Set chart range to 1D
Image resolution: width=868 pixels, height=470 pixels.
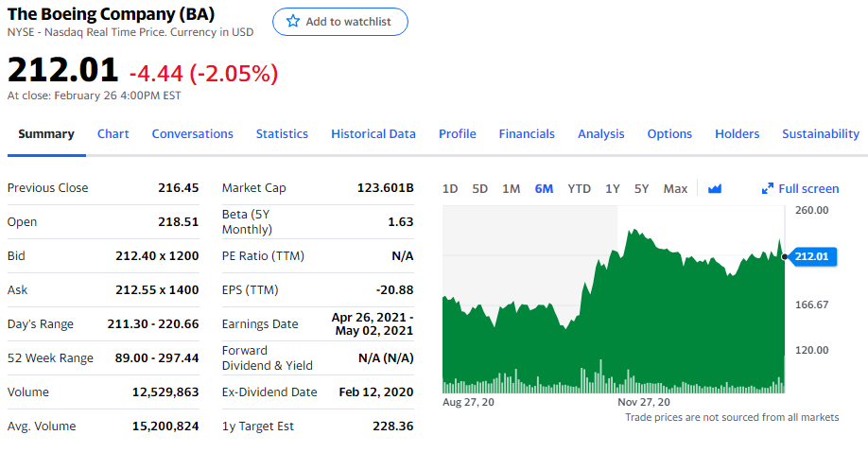pos(450,189)
